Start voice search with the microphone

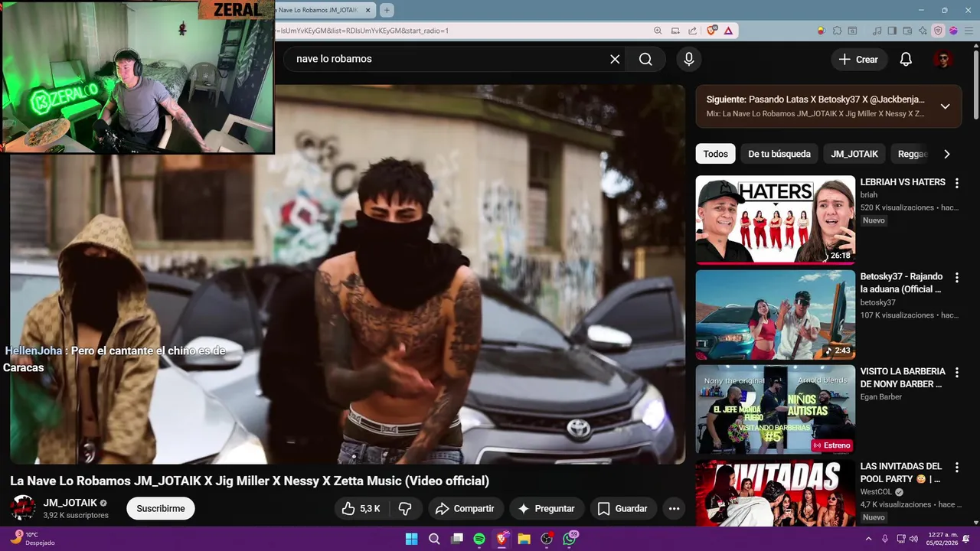coord(689,59)
